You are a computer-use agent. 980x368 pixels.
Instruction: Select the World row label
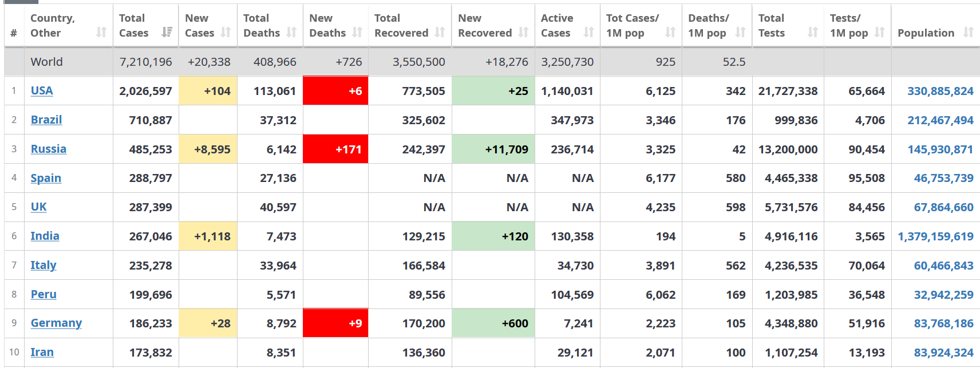(x=47, y=62)
